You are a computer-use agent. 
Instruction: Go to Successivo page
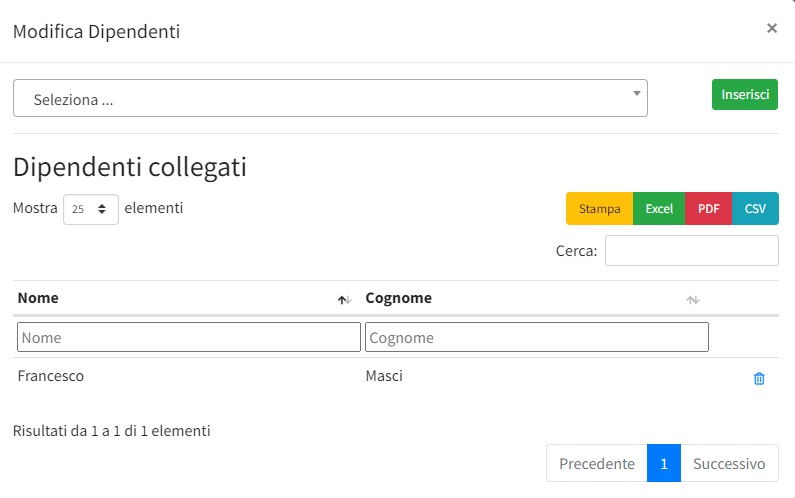[729, 464]
